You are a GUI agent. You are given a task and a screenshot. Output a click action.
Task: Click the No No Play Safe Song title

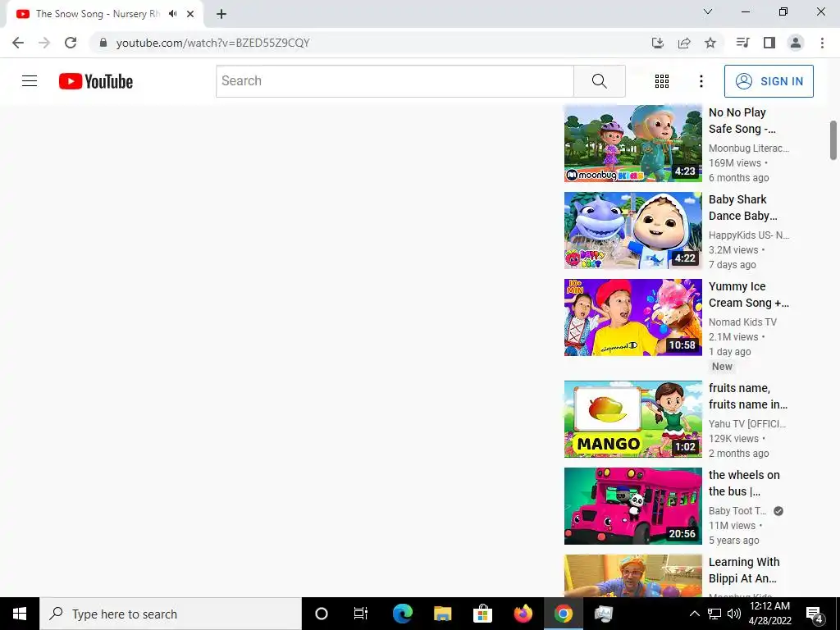[x=742, y=121]
